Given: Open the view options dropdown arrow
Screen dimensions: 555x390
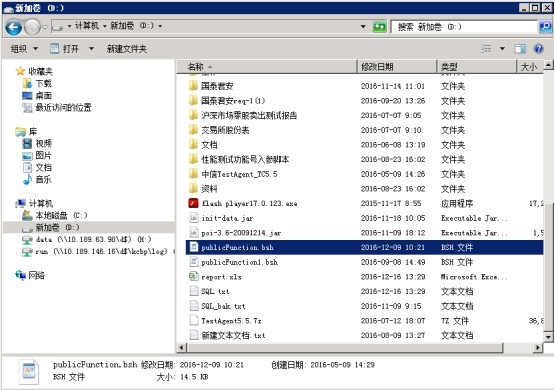Looking at the screenshot, I should point(502,48).
